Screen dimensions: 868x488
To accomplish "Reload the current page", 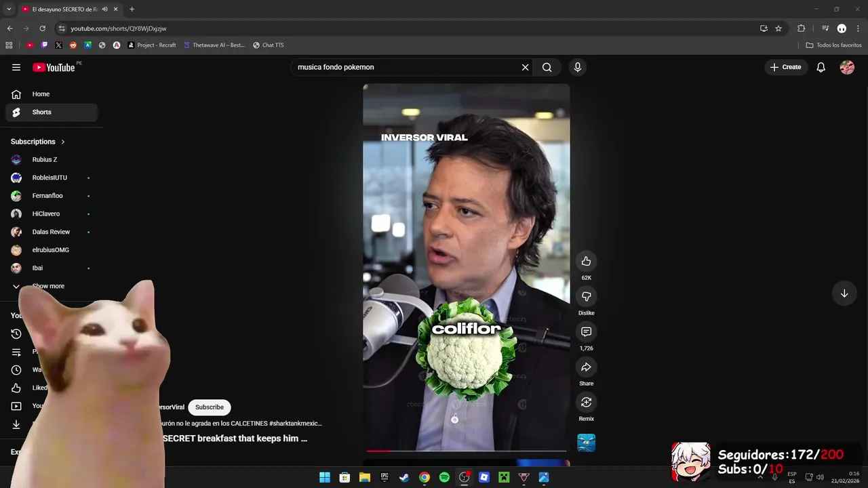I will pyautogui.click(x=42, y=28).
